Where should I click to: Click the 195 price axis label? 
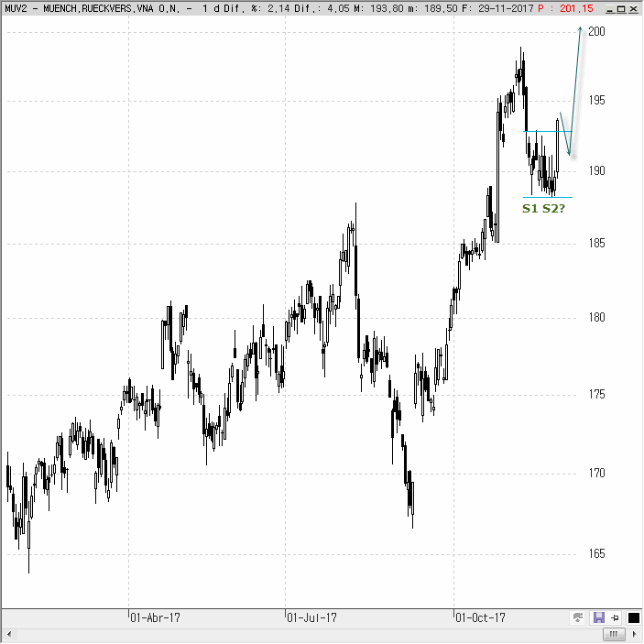(x=596, y=100)
